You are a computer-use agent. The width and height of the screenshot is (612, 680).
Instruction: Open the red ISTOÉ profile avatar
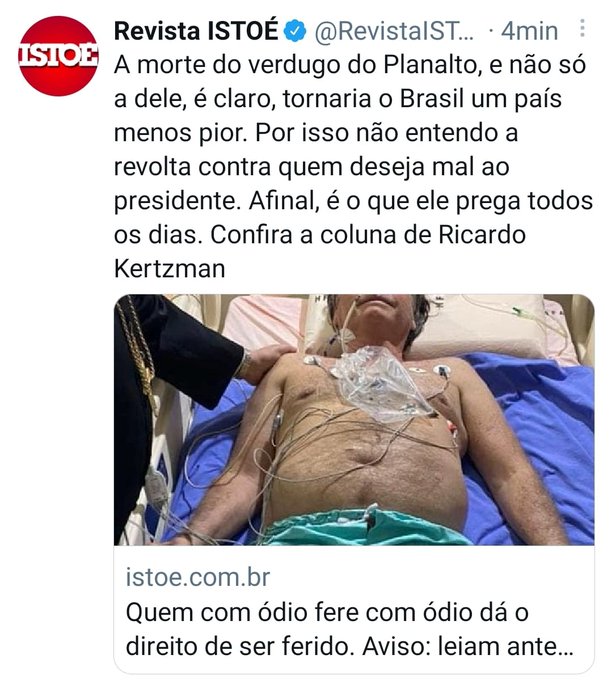58,56
